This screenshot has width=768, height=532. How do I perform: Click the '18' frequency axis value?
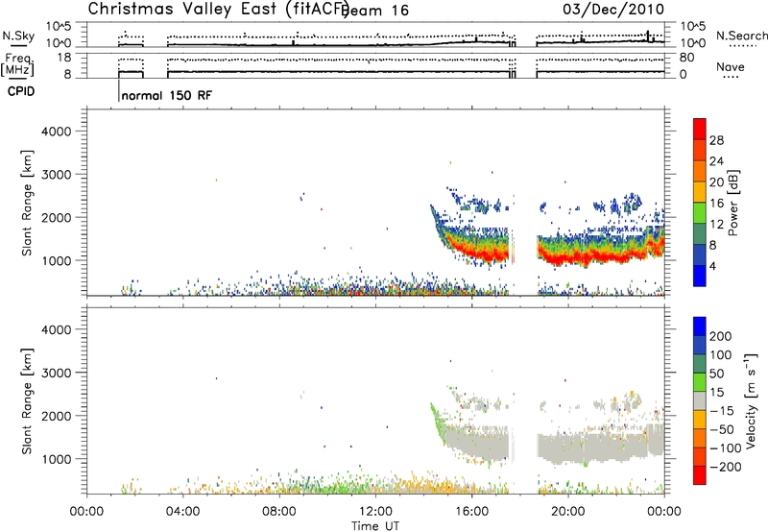(x=64, y=58)
